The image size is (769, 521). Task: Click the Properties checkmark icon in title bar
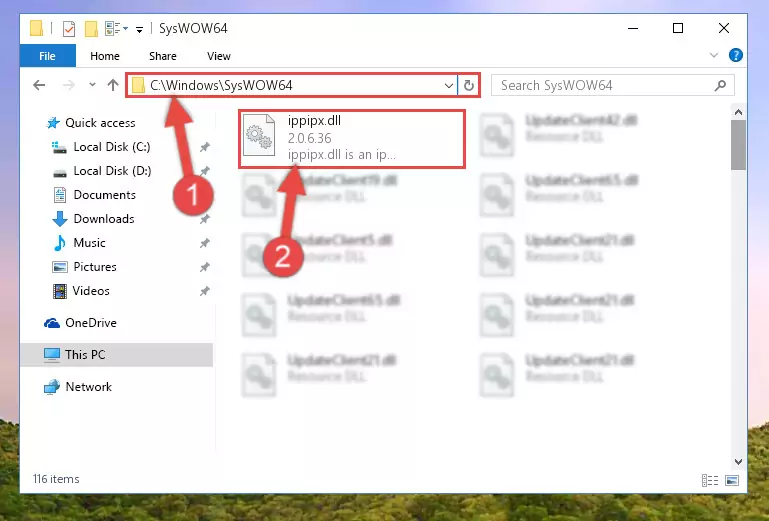coord(69,29)
